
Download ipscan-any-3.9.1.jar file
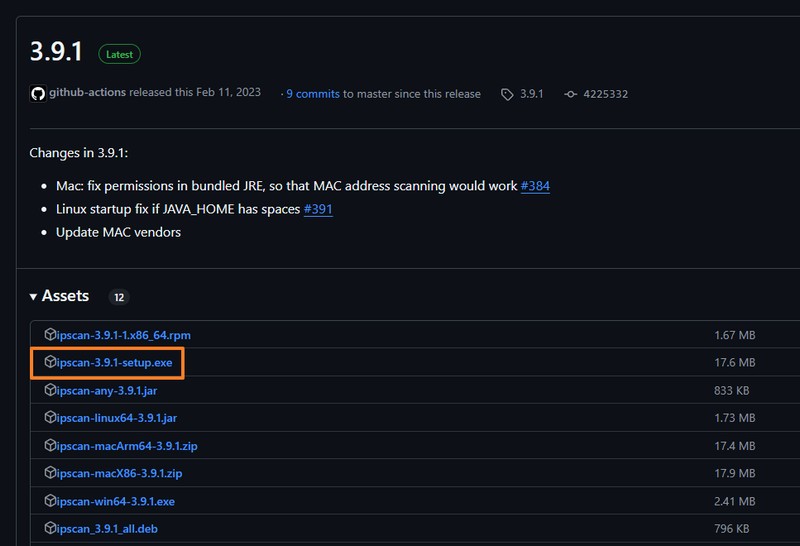point(107,391)
